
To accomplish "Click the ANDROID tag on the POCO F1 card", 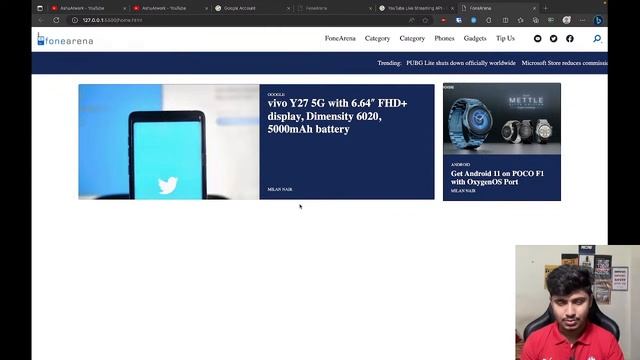I will (460, 164).
